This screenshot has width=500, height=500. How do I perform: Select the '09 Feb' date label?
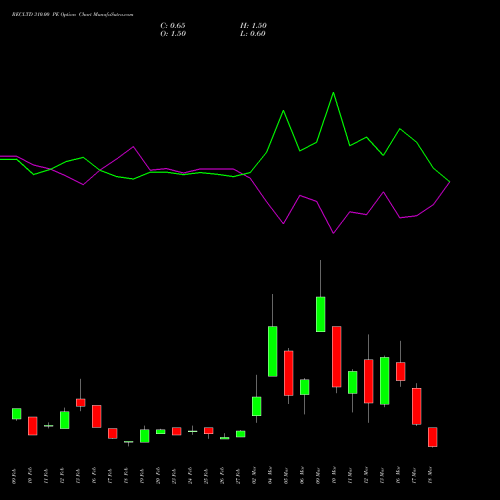(14, 476)
